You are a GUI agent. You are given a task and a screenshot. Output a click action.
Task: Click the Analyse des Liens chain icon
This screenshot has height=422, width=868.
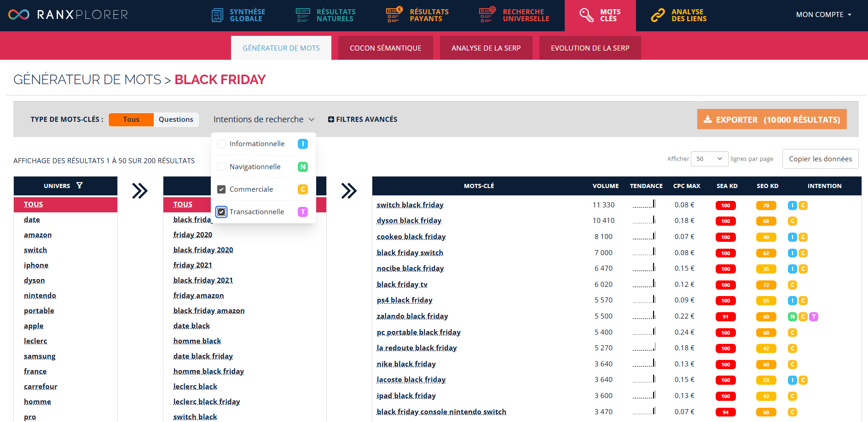point(658,15)
